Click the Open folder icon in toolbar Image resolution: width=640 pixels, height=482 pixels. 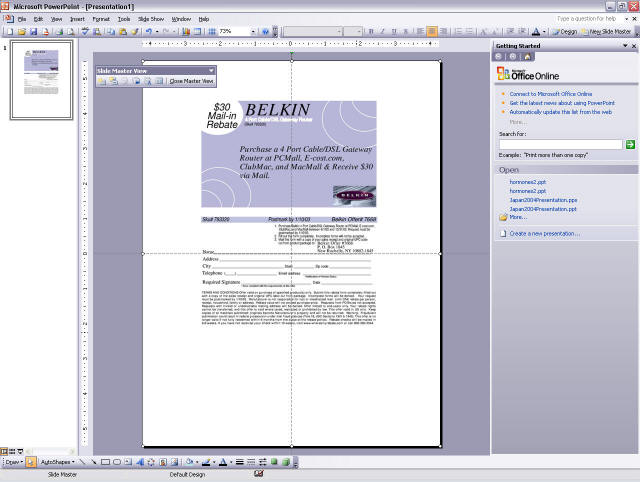click(22, 31)
